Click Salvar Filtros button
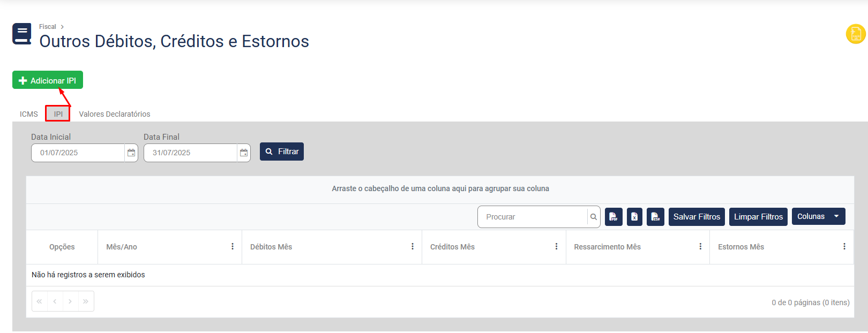 click(697, 217)
